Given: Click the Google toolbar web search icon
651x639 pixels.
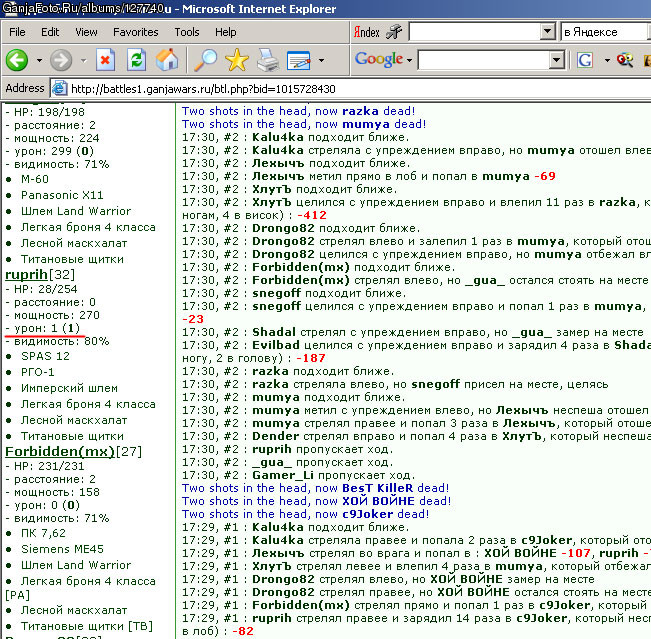Looking at the screenshot, I should pyautogui.click(x=625, y=60).
